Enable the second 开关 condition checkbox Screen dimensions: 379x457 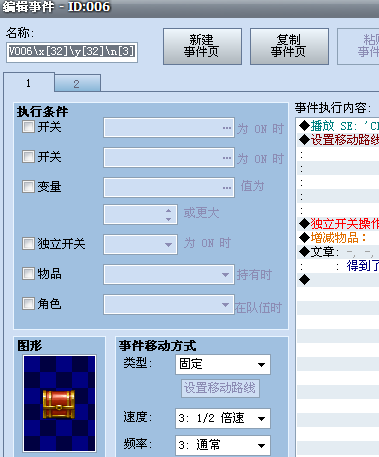28,156
